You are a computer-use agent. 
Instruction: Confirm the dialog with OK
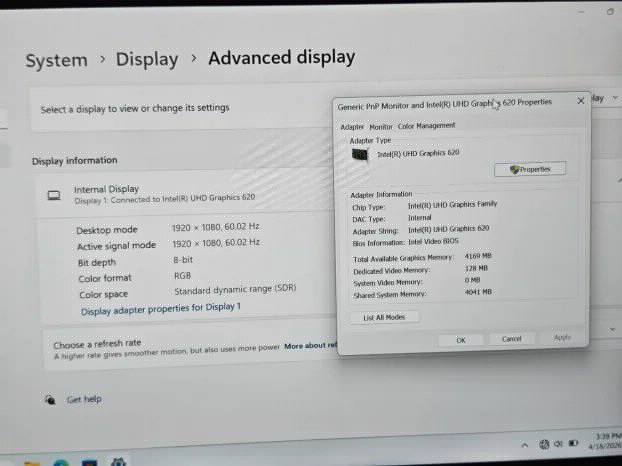tap(461, 340)
